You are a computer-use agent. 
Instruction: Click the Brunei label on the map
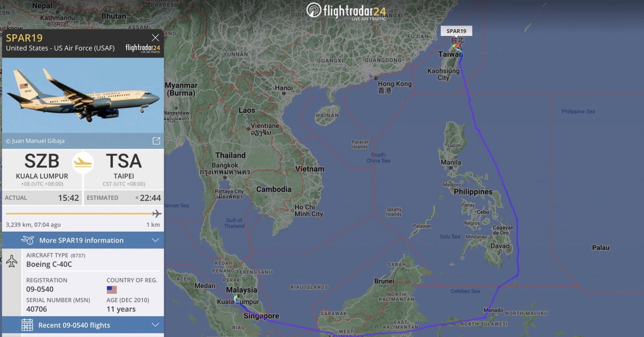[384, 281]
